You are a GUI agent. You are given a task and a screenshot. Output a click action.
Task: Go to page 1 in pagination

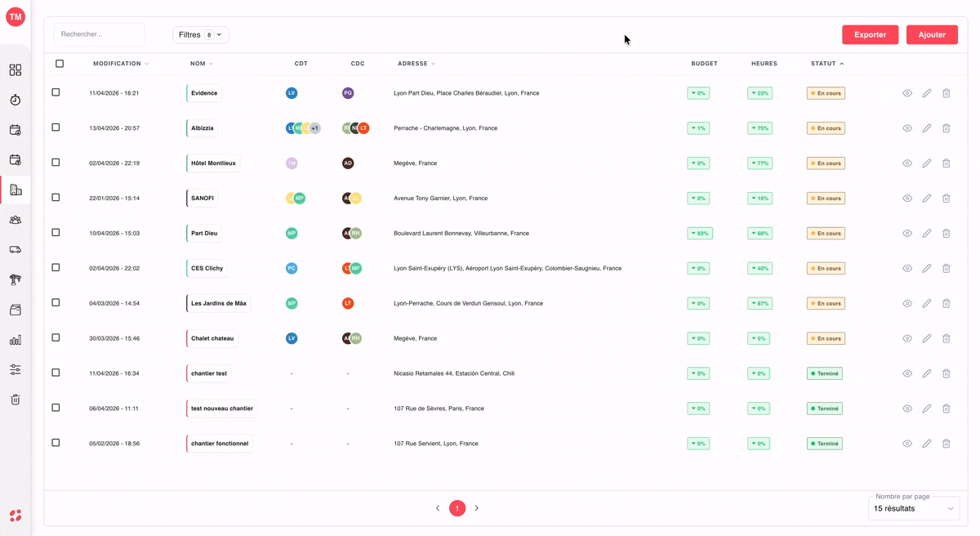457,508
